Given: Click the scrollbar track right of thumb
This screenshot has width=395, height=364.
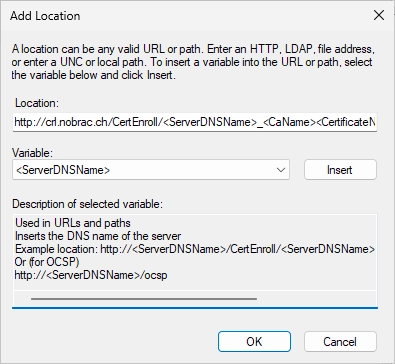Looking at the screenshot, I should (317, 299).
